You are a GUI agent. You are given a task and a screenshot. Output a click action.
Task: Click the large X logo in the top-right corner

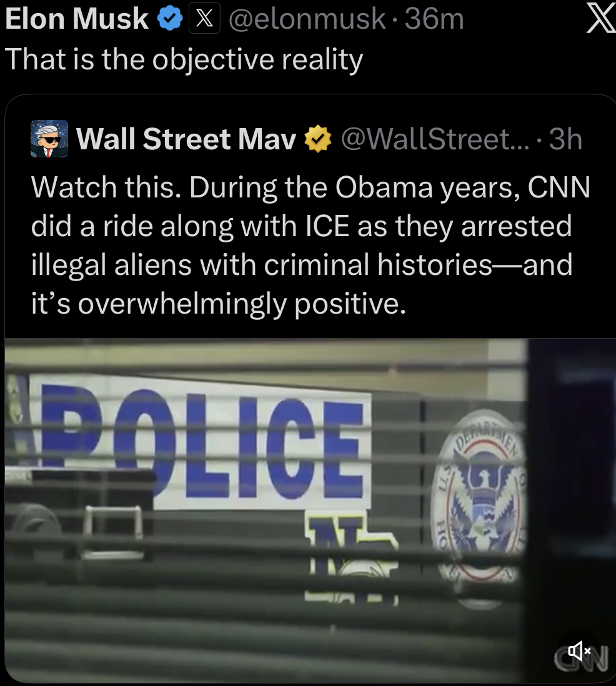[600, 19]
